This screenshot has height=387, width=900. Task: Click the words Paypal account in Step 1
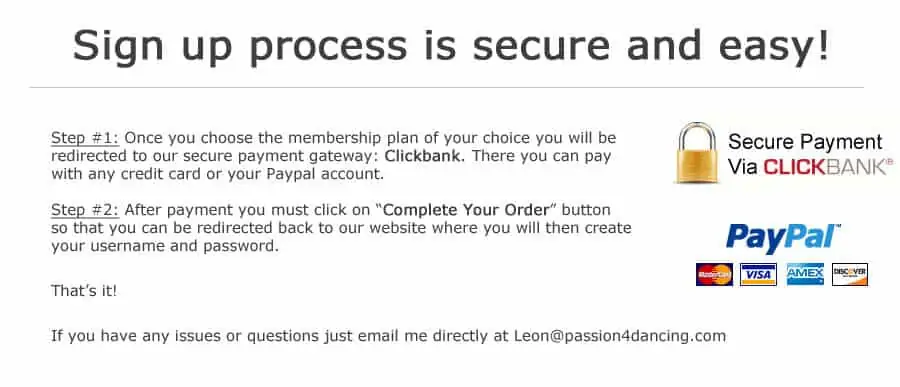(325, 175)
